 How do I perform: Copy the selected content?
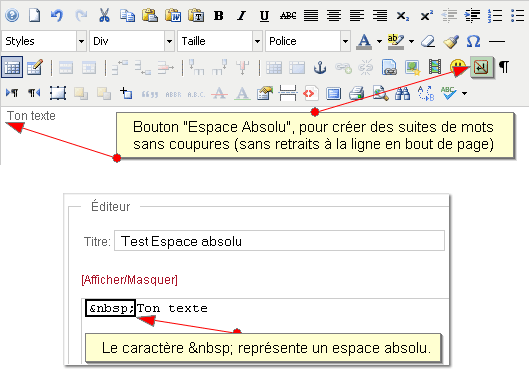(x=127, y=16)
